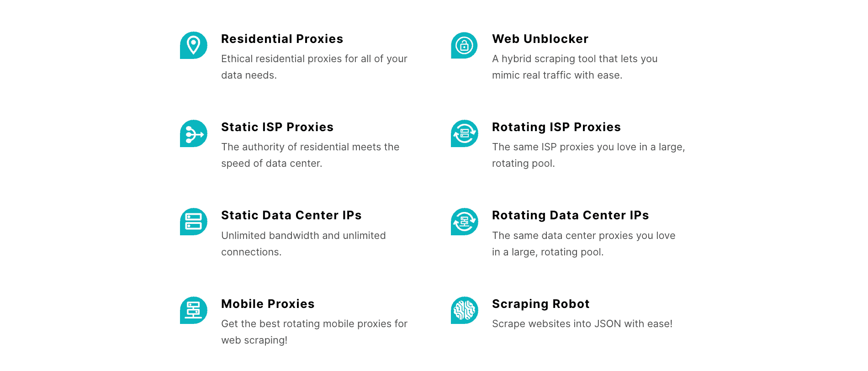Select the Scraping Robot heading
The image size is (868, 371).
(540, 304)
